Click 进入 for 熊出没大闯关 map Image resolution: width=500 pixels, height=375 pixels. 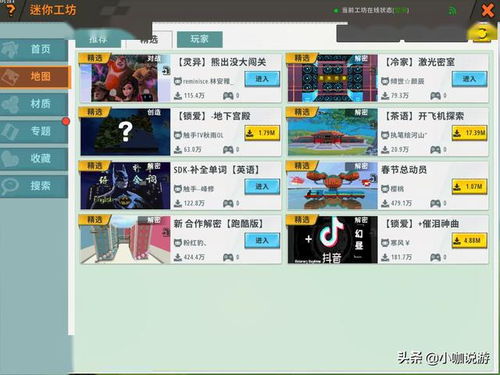coord(262,79)
